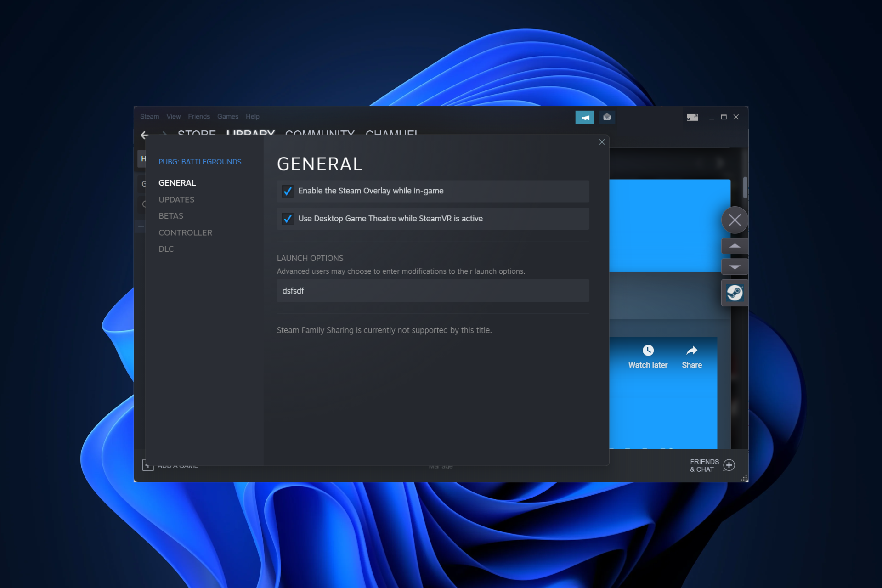Screen dimensions: 882x588
Task: Click the Steam announcements megaphone icon
Action: point(585,117)
